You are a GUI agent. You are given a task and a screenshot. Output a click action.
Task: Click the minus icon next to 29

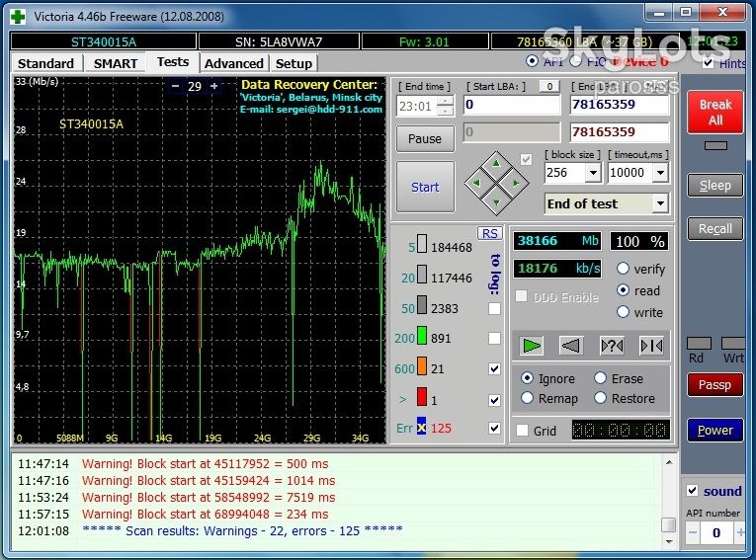(176, 86)
